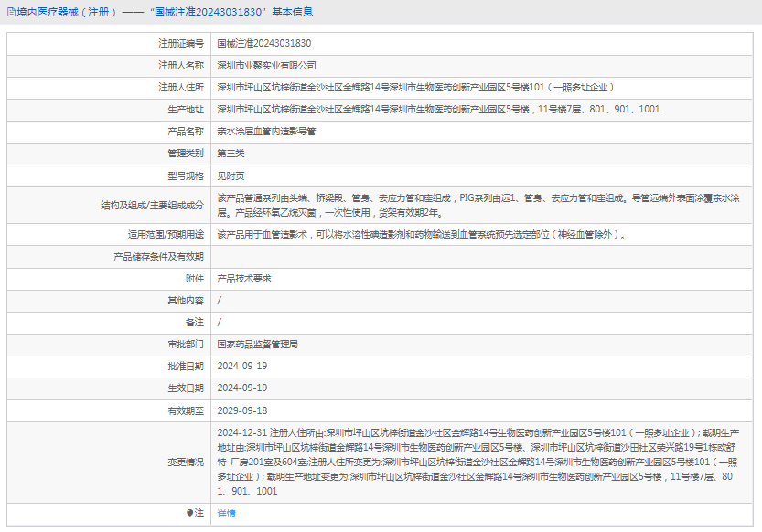762x532 pixels.
Task: Select the structure description starting 该产品普通系列由头端
Action: (478, 206)
